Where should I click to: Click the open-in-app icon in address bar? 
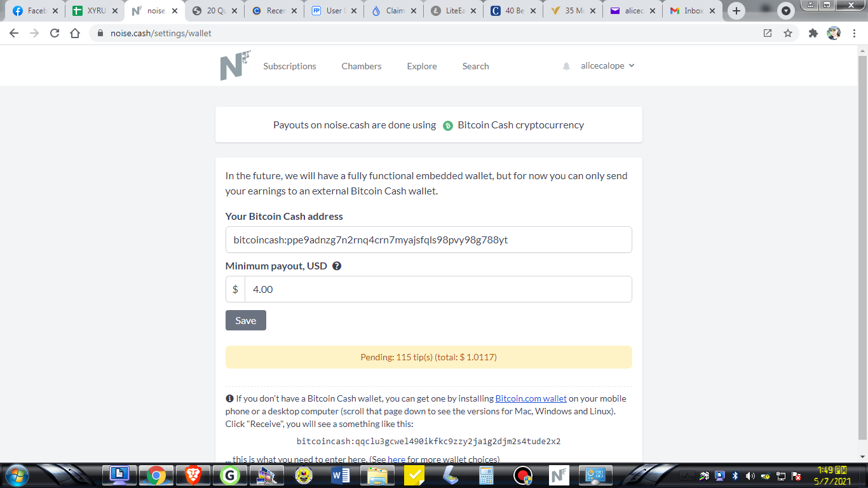tap(768, 33)
